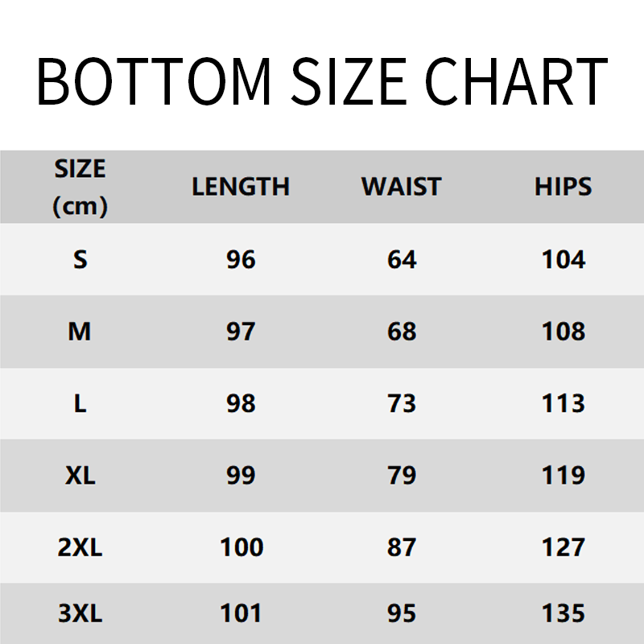
Task: Click hips value 135 for size 3XL
Action: (563, 614)
